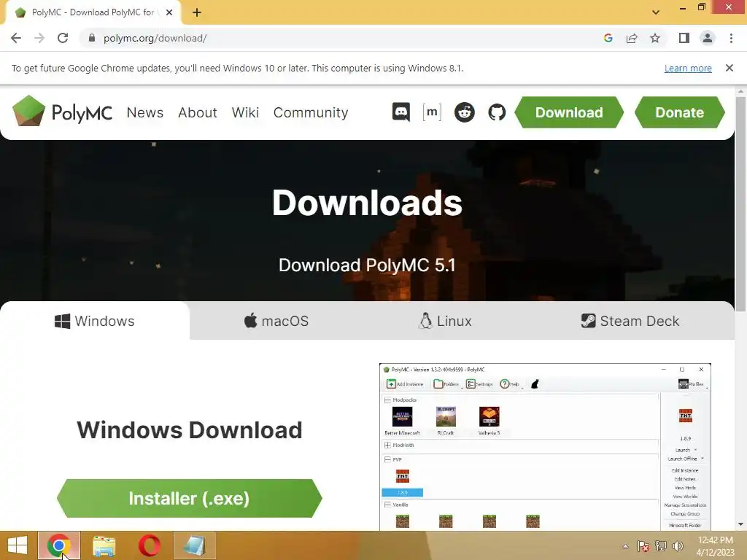Click the Google icon in address bar
The image size is (747, 560).
(608, 38)
